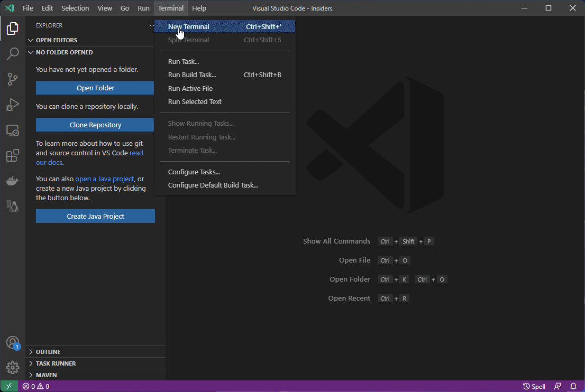Open the Accounts icon in the sidebar

(13, 342)
